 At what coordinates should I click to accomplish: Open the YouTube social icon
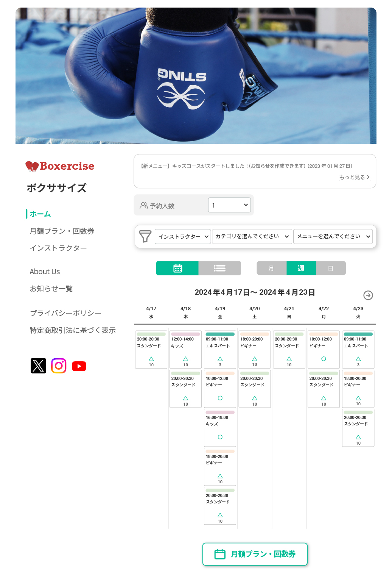coord(79,366)
